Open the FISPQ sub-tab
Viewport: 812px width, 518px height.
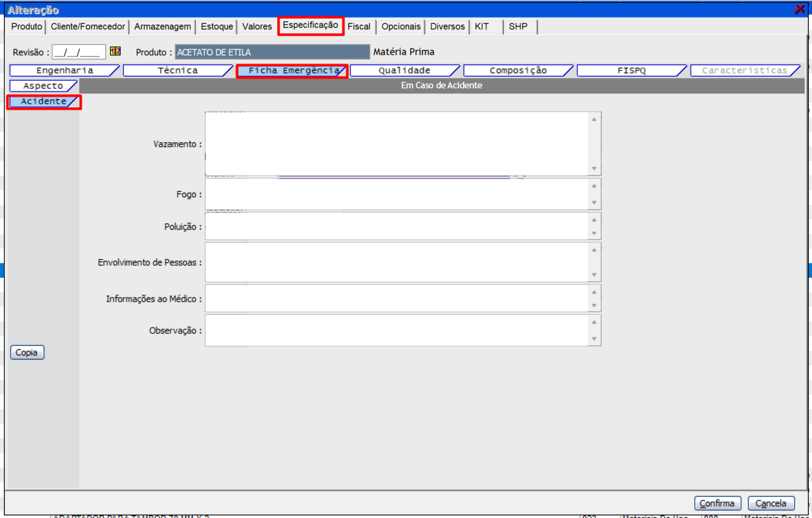[630, 71]
